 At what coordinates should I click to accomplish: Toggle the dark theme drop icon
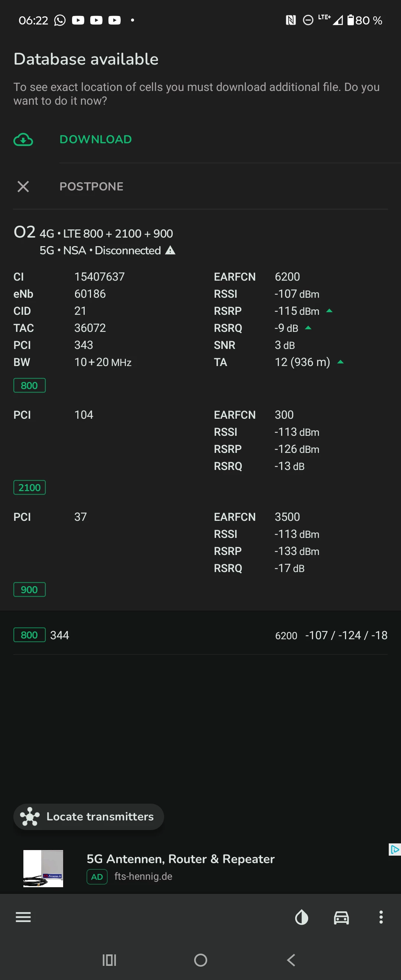[x=301, y=917]
